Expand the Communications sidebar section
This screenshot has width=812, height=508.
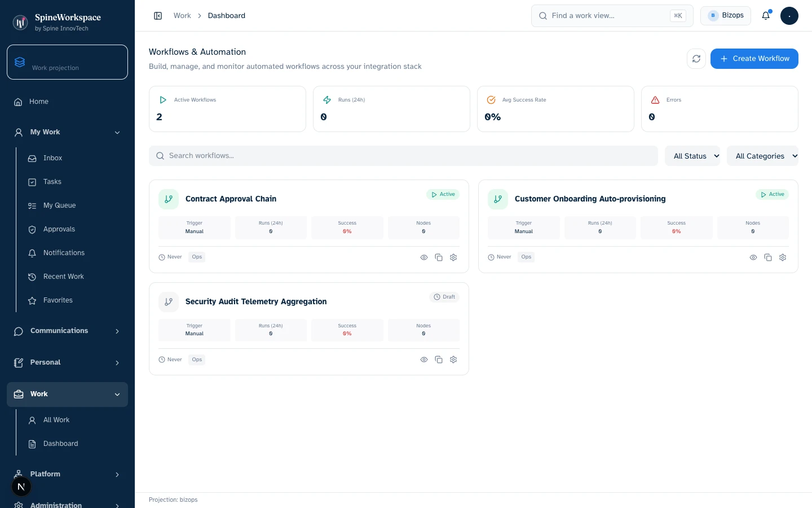(x=67, y=331)
